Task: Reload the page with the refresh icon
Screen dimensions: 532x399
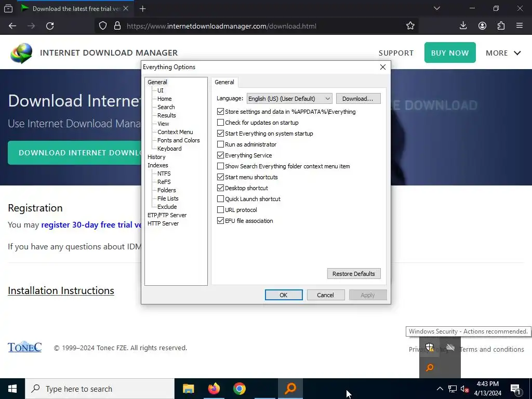Action: [x=50, y=26]
